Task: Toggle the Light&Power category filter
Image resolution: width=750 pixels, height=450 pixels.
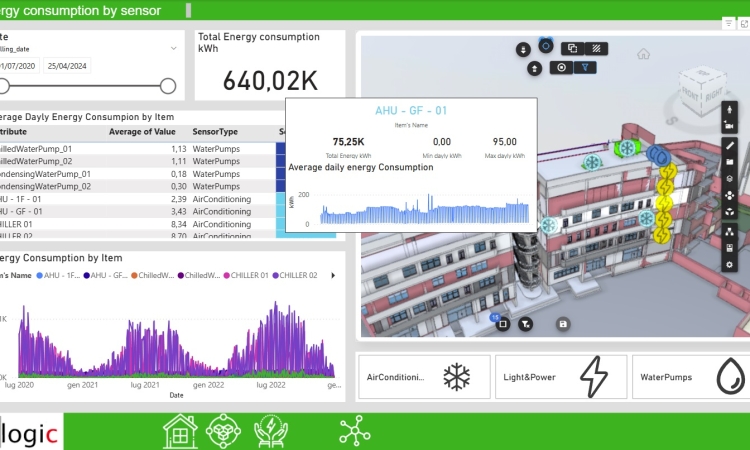Action: 560,378
